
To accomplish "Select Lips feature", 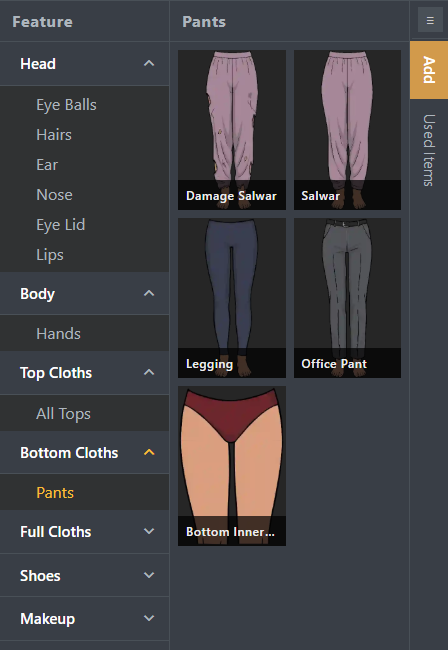I will 50,255.
